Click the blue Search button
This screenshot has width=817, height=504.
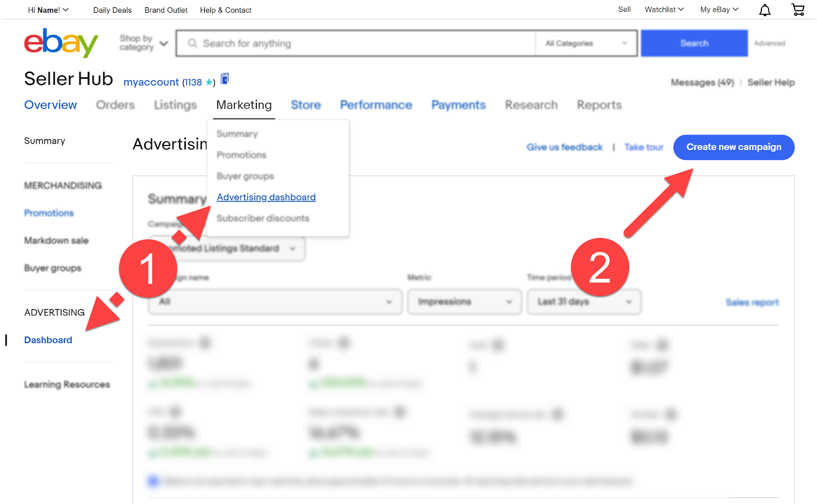694,43
